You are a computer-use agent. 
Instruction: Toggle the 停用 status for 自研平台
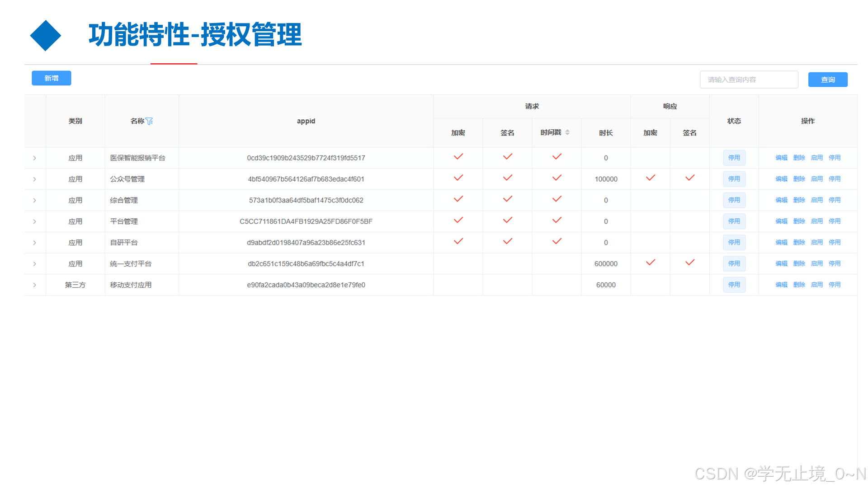pyautogui.click(x=734, y=242)
